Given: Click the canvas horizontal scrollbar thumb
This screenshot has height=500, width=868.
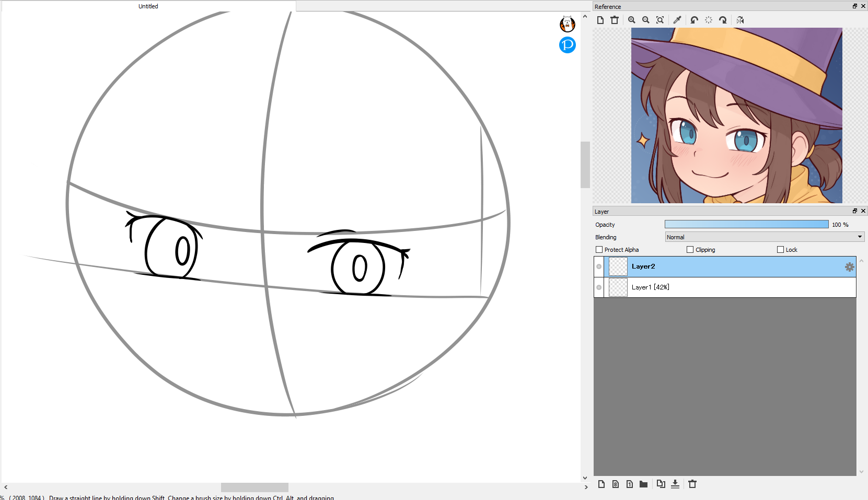Looking at the screenshot, I should tap(254, 487).
